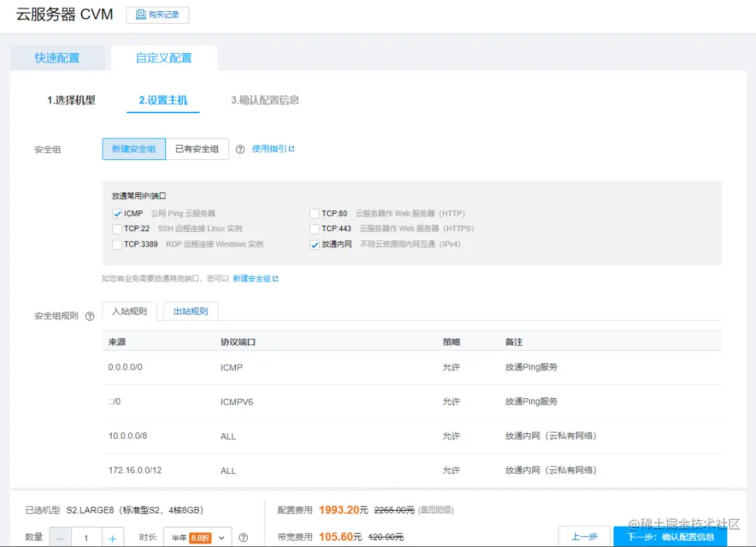The height and width of the screenshot is (547, 756).
Task: Uncheck the ICMP checkbox
Action: (x=117, y=214)
